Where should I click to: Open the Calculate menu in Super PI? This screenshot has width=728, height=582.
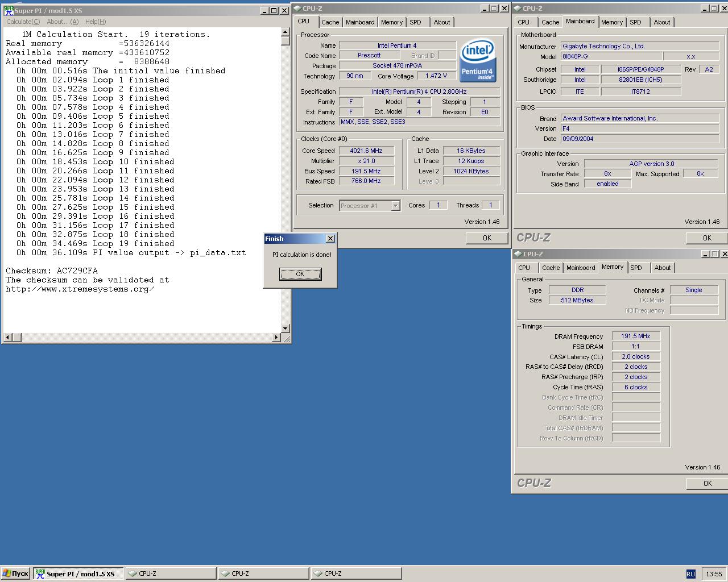coord(23,22)
